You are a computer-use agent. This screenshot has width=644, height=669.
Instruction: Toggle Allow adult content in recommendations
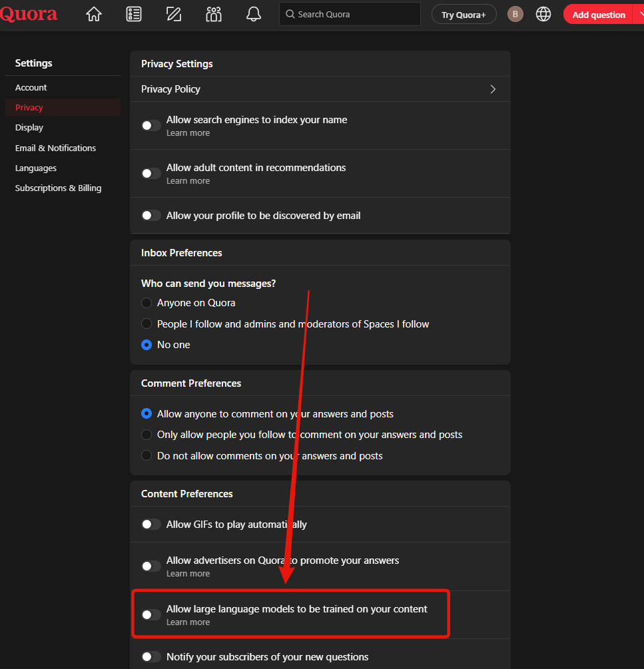click(x=151, y=173)
